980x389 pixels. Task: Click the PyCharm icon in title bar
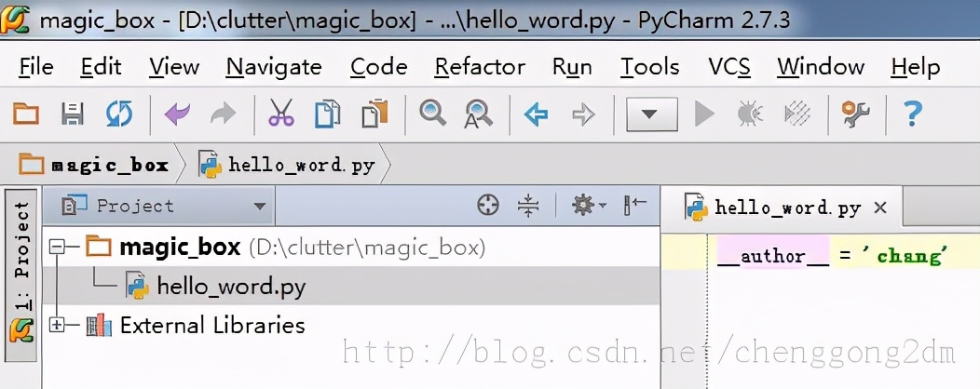15,20
